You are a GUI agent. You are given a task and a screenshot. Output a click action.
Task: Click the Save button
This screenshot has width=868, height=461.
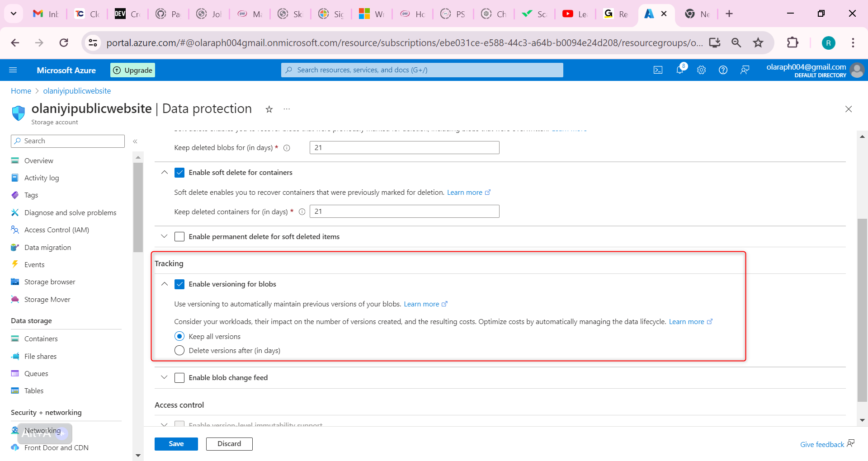[x=176, y=444]
